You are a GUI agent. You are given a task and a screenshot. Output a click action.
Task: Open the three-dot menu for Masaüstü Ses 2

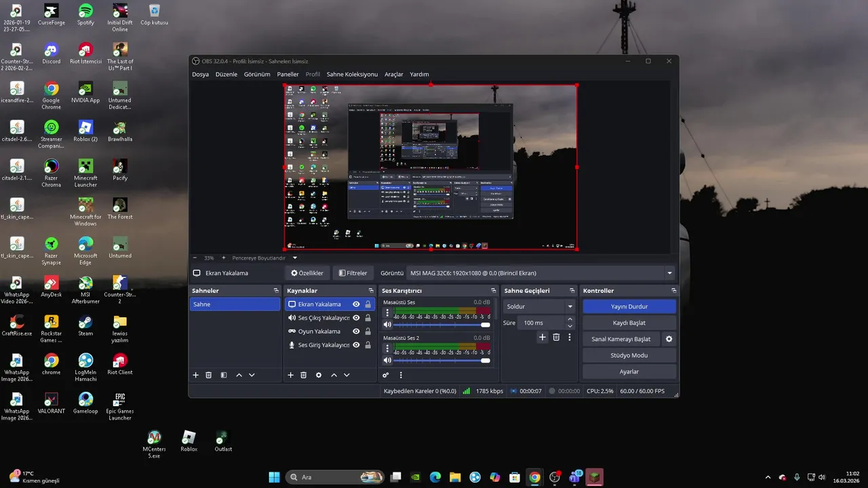tap(387, 348)
